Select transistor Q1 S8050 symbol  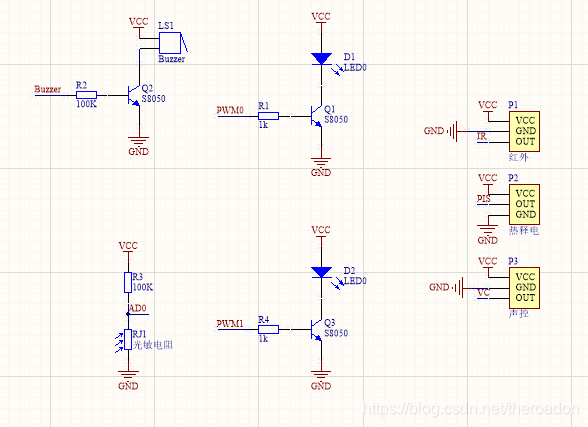(317, 116)
